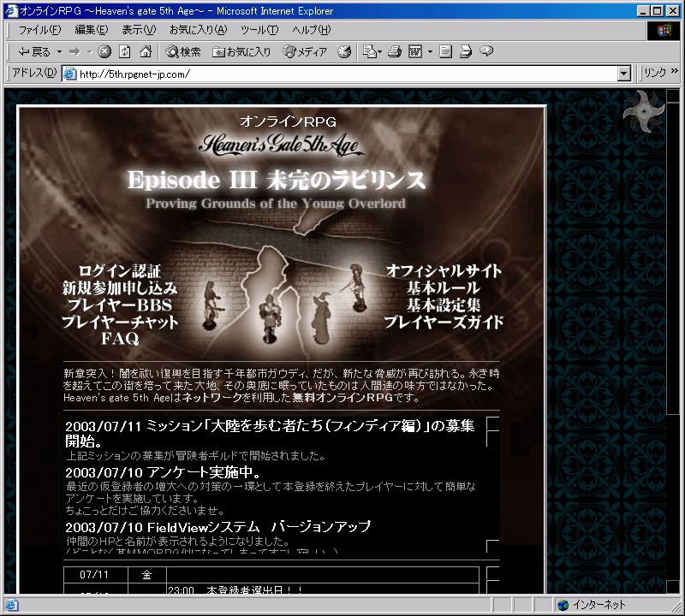Click the Episode III 未完のラビリンス title

tap(276, 180)
